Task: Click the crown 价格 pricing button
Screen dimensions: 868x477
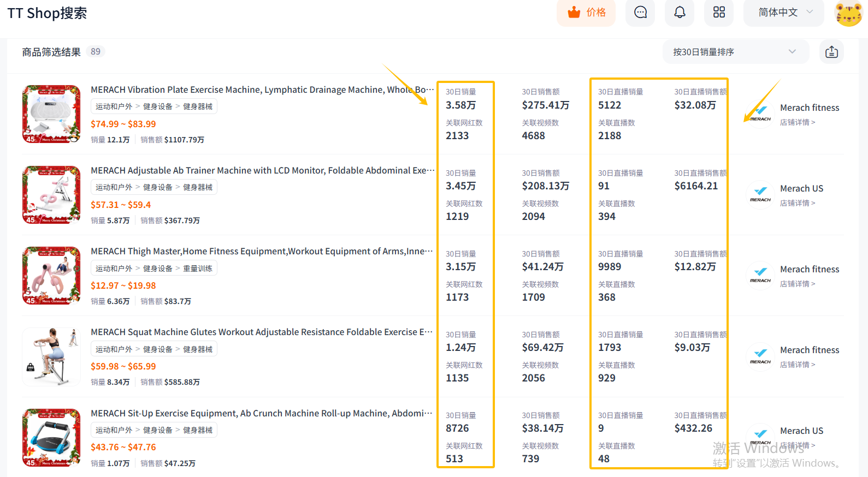Action: click(586, 13)
